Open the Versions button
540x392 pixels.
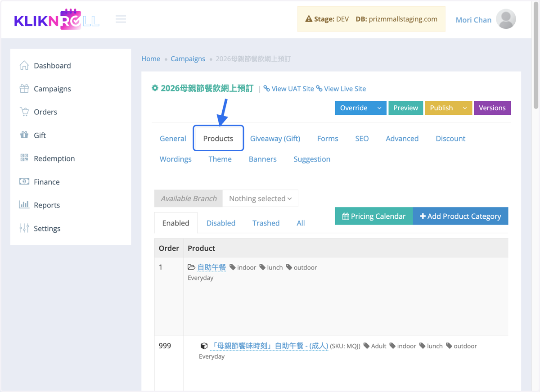point(492,108)
